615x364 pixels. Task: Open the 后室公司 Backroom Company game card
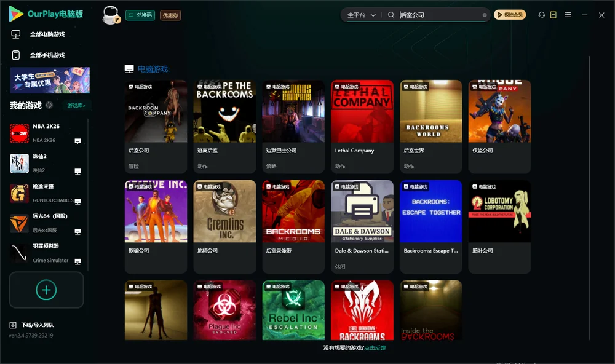tap(156, 126)
